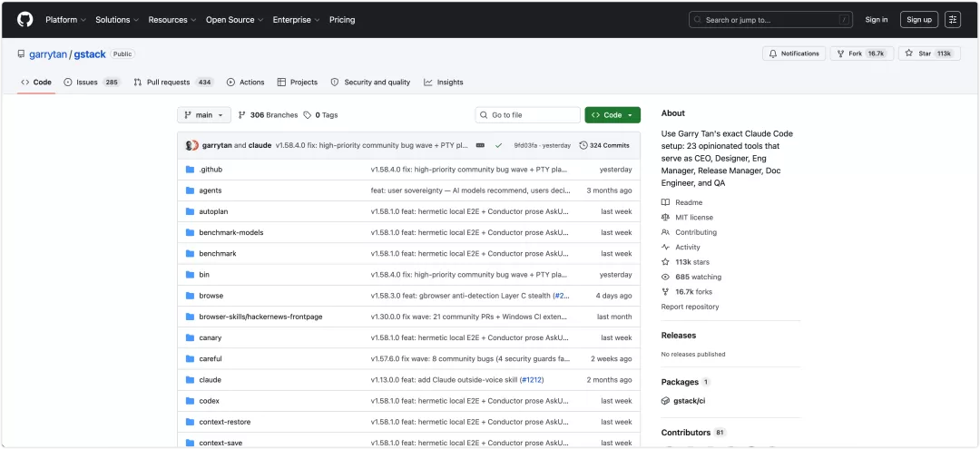Click the fork icon next to 16.7k forks
This screenshot has height=449, width=980.
666,292
